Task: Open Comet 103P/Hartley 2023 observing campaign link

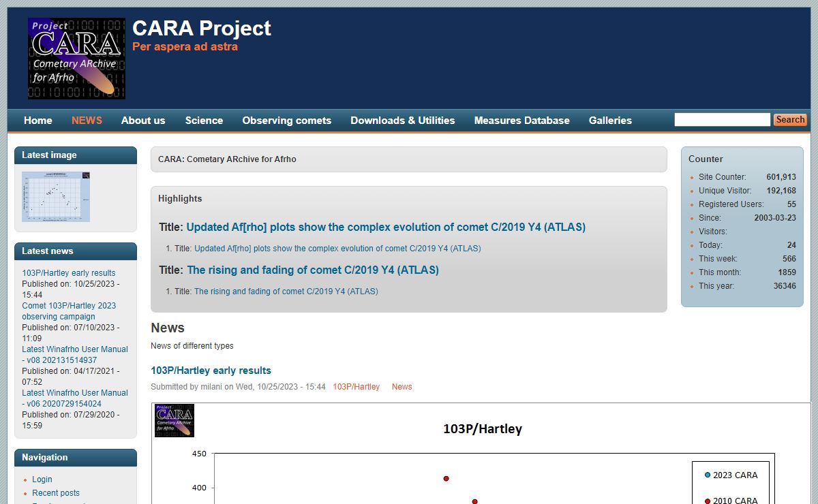Action: pyautogui.click(x=69, y=311)
